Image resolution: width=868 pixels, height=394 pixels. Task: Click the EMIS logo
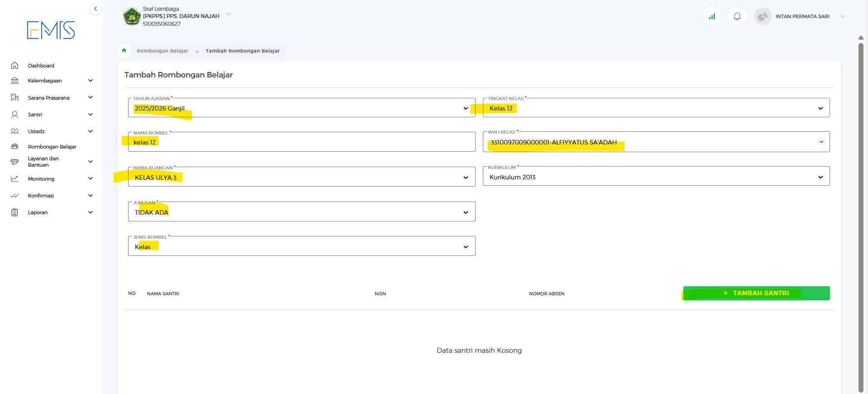point(51,30)
